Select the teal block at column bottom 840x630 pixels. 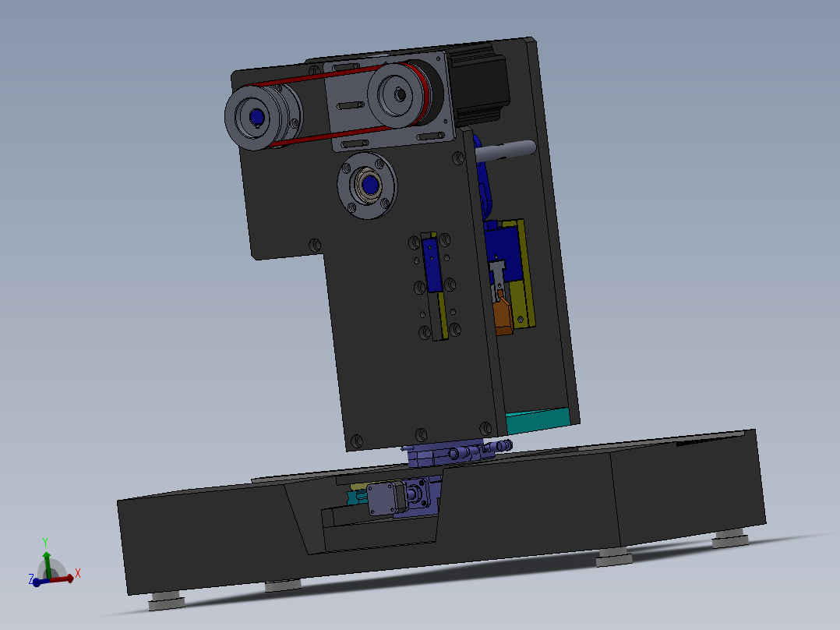pos(538,419)
